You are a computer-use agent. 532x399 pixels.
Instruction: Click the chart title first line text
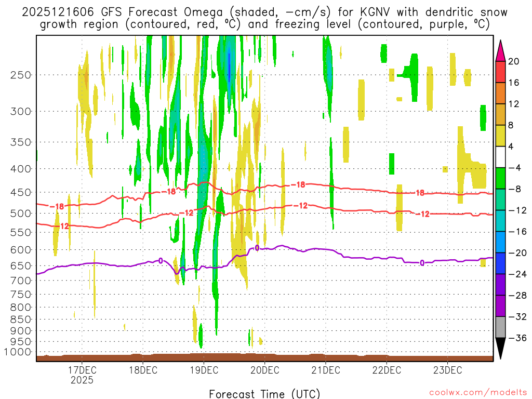[264, 12]
